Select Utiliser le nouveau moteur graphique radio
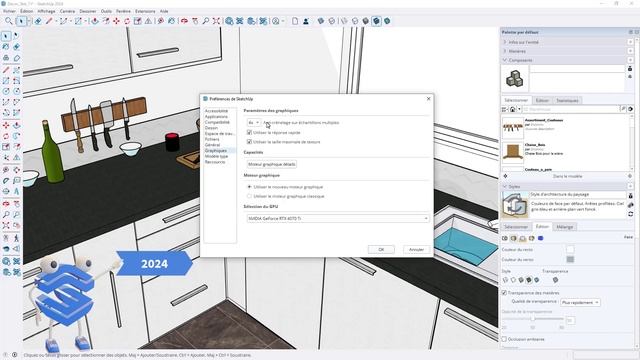 (x=249, y=187)
